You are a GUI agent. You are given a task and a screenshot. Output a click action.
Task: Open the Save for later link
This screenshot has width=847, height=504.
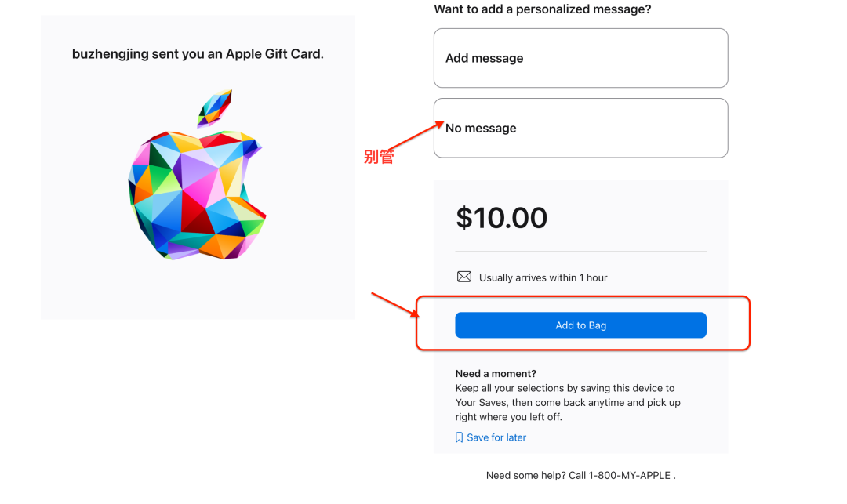(x=496, y=437)
